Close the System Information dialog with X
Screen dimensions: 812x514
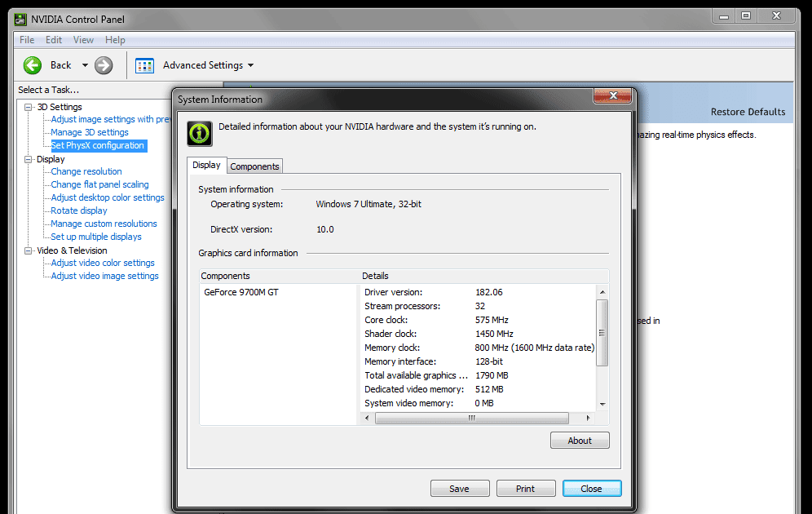click(x=612, y=95)
